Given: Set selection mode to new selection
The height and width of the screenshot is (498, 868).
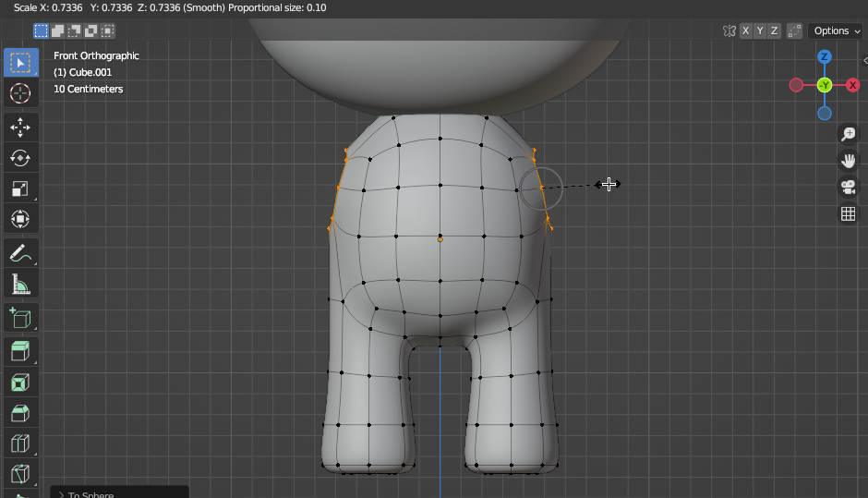Looking at the screenshot, I should pos(41,31).
